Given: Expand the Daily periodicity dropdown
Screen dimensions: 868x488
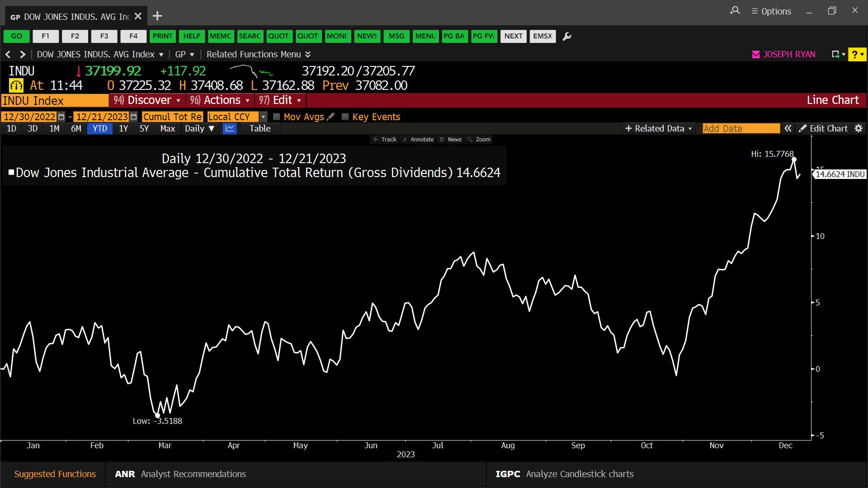Looking at the screenshot, I should point(199,129).
